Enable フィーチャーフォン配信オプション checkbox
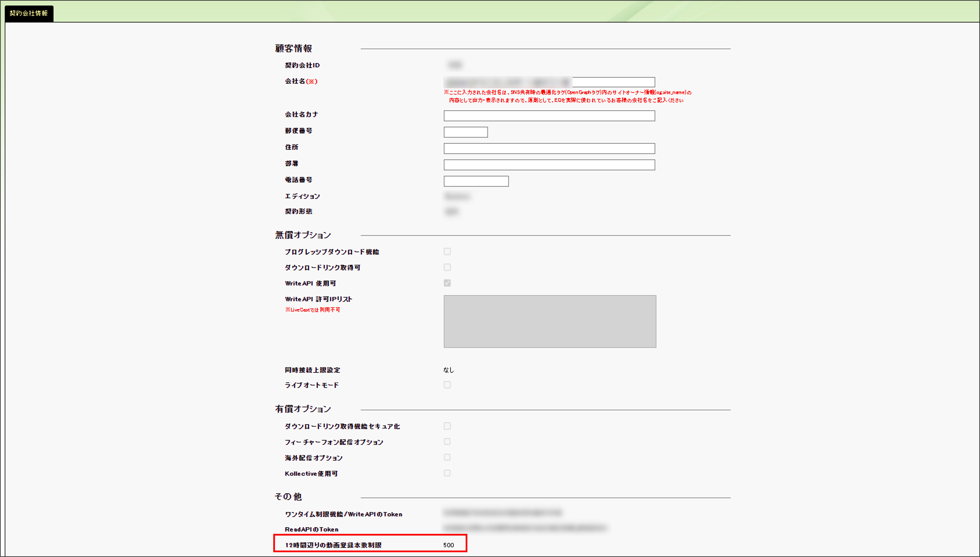Image resolution: width=980 pixels, height=557 pixels. click(447, 441)
